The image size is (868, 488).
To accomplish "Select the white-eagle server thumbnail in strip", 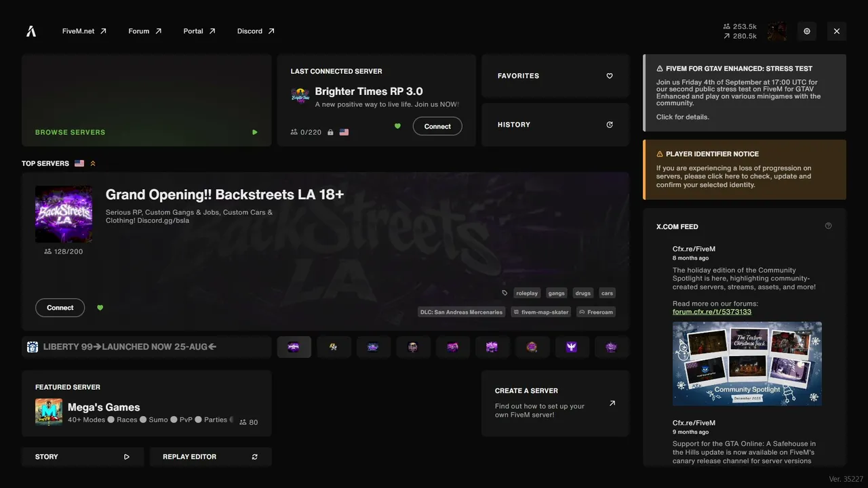I will point(572,347).
